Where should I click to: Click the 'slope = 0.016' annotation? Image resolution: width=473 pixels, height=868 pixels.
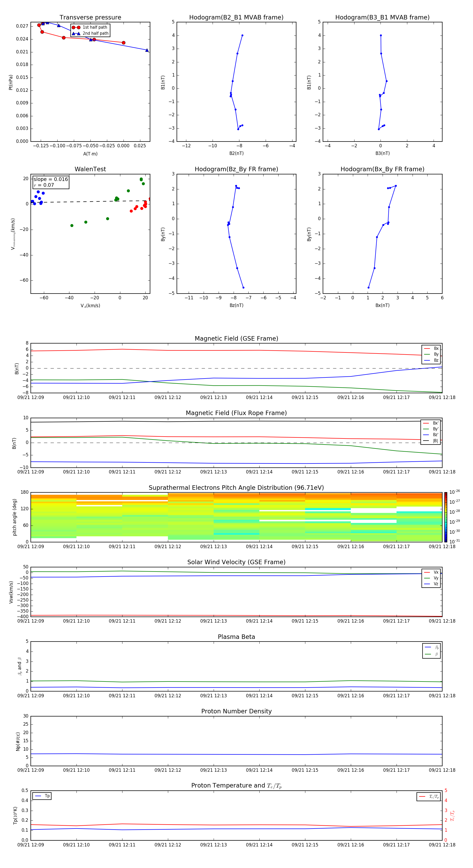[x=50, y=179]
